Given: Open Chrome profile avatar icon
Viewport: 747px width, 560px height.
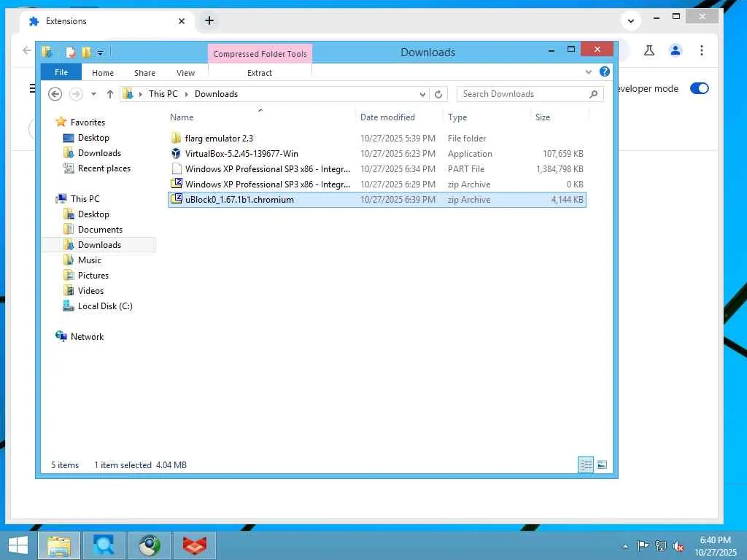Looking at the screenshot, I should 675,50.
